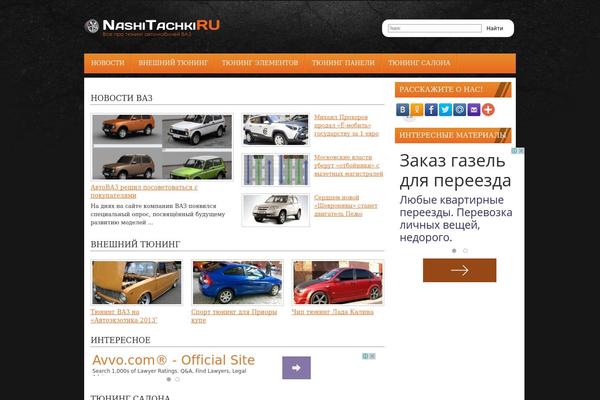Click the orange VAZ open-hood thumbnail
600x400 pixels.
[x=137, y=282]
